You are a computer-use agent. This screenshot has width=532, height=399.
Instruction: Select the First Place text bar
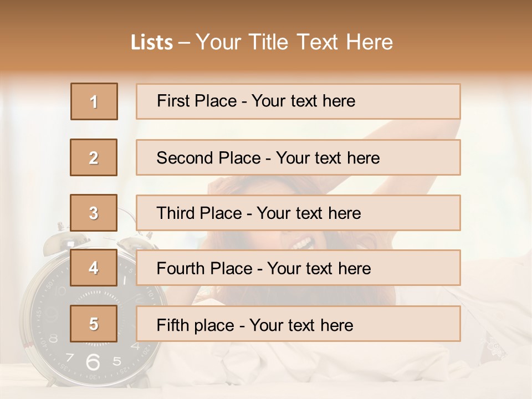coord(298,101)
